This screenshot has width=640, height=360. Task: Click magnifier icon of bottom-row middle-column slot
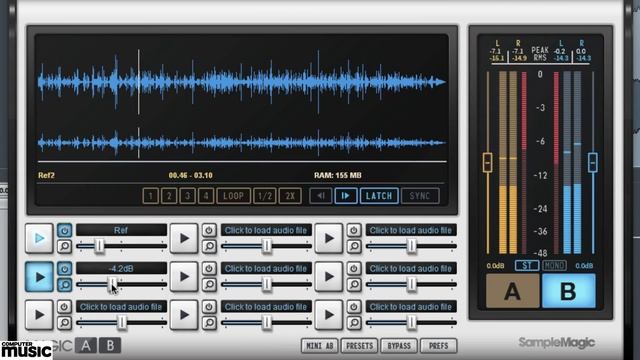coord(209,323)
